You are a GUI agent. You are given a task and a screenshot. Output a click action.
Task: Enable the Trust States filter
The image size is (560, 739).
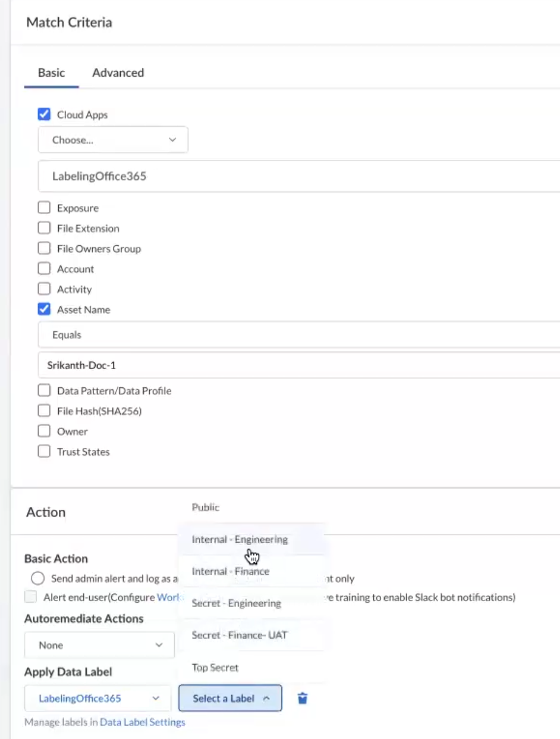(44, 451)
